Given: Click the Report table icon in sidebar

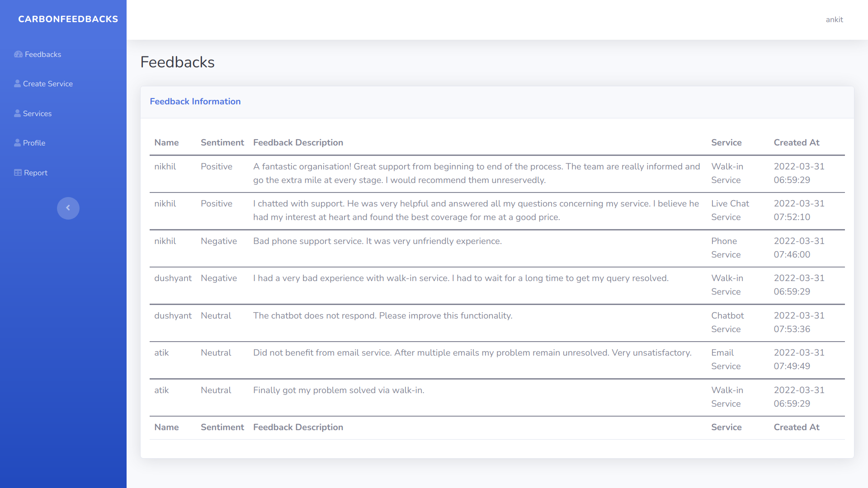Looking at the screenshot, I should click(x=18, y=173).
